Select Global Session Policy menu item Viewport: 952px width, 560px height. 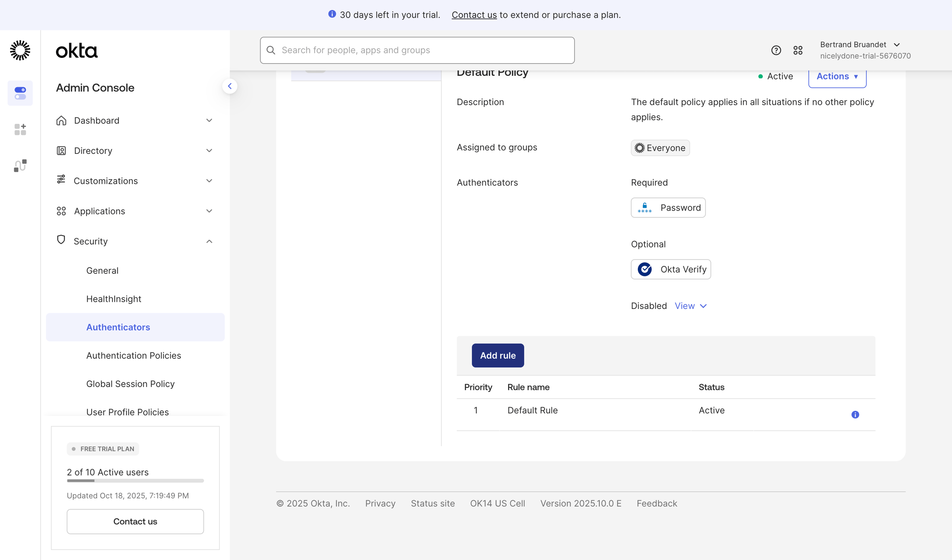click(131, 384)
